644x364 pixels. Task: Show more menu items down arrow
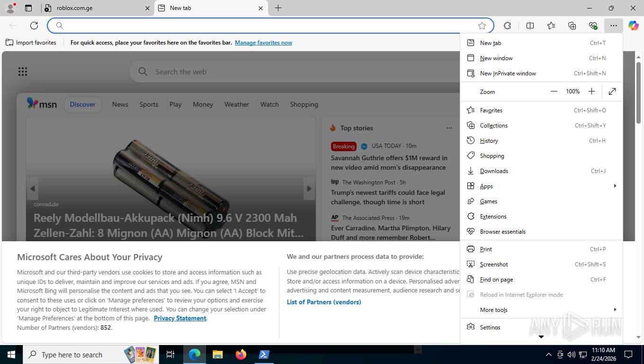[541, 337]
